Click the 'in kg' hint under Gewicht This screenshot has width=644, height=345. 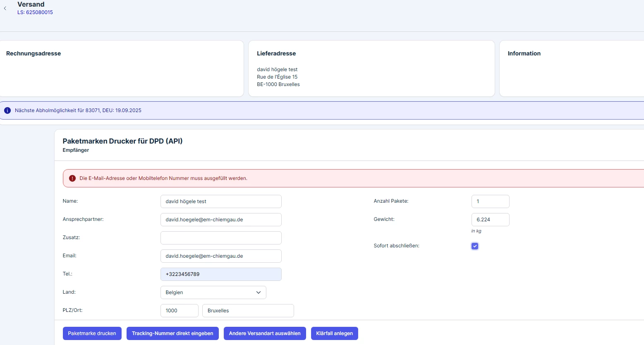point(476,231)
